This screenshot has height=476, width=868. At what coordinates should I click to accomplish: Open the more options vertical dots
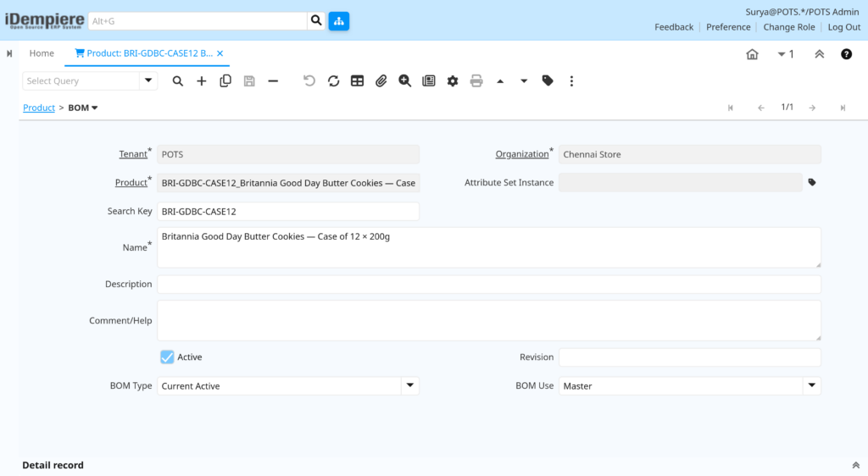click(572, 81)
